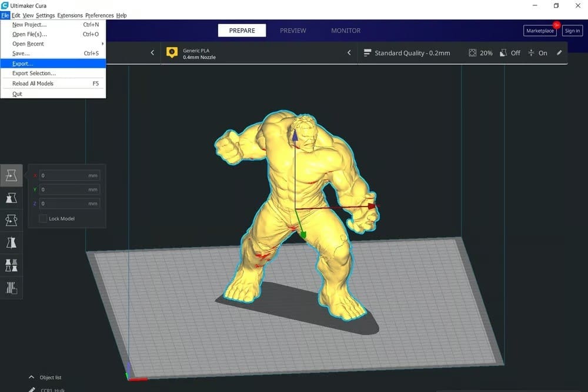Select the Move tool in the left toolbar
The image size is (588, 392).
click(11, 175)
